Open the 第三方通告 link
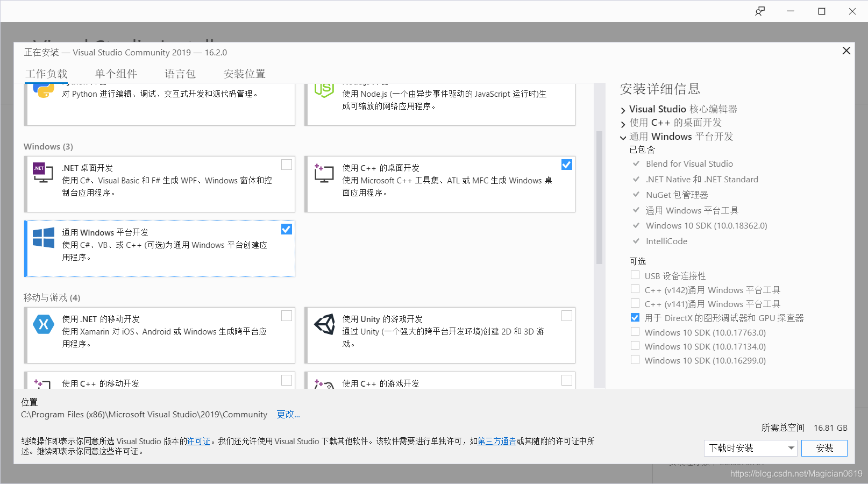This screenshot has height=484, width=868. [x=497, y=441]
